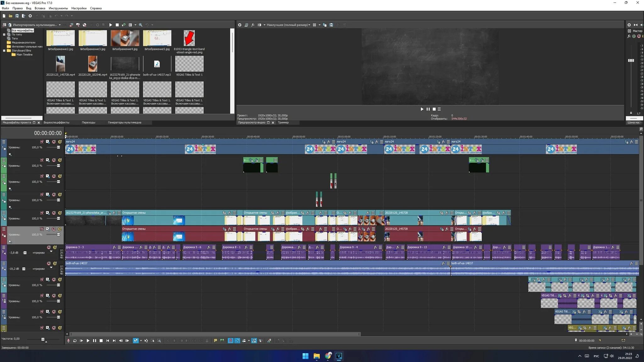Image resolution: width=644 pixels, height=362 pixels.
Task: Click the media search magnifier icon
Action: (141, 25)
